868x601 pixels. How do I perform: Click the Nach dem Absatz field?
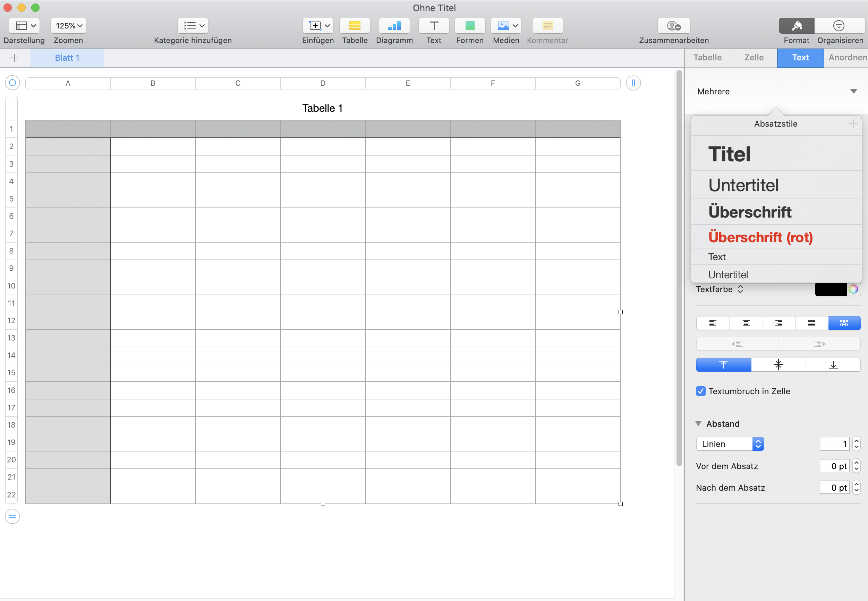[x=834, y=488]
